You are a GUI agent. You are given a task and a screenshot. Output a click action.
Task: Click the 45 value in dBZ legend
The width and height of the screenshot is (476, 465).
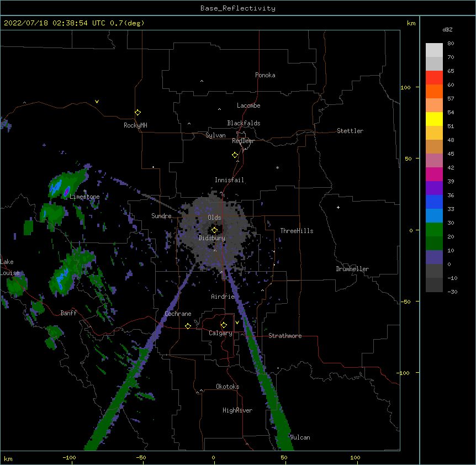coord(451,154)
